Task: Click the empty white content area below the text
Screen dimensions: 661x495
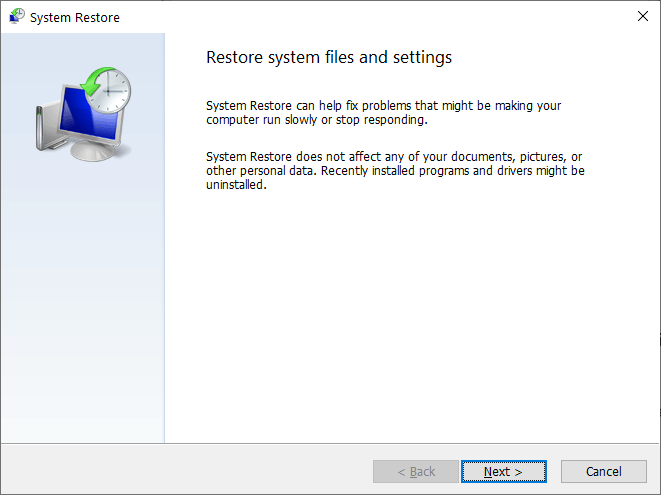Action: (410, 320)
